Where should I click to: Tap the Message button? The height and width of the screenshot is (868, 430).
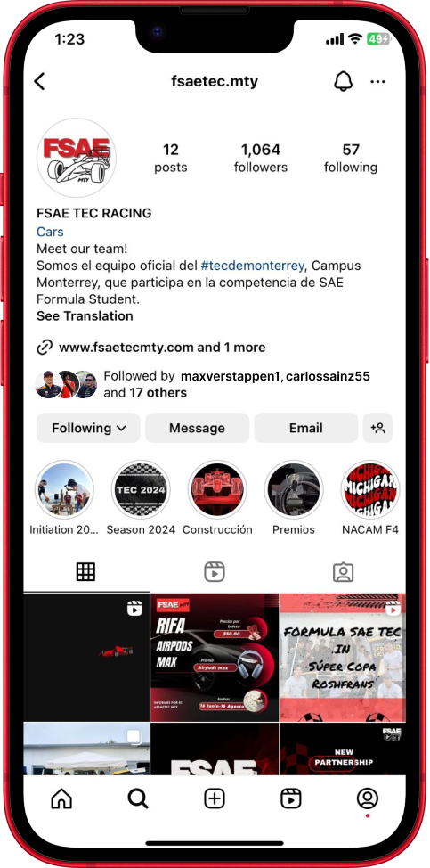197,428
